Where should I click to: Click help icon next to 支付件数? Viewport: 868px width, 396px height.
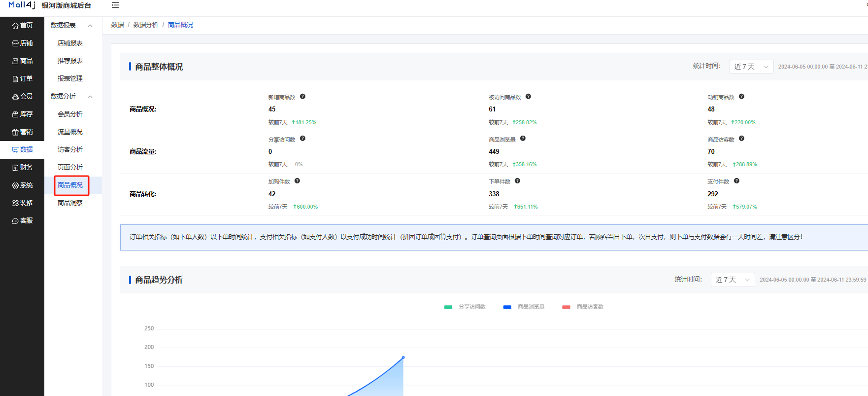click(x=736, y=181)
